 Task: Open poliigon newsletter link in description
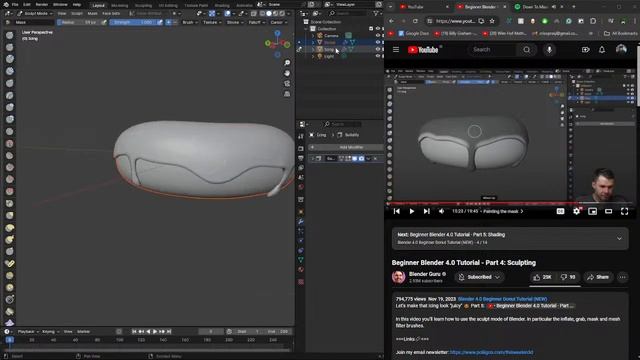(491, 352)
